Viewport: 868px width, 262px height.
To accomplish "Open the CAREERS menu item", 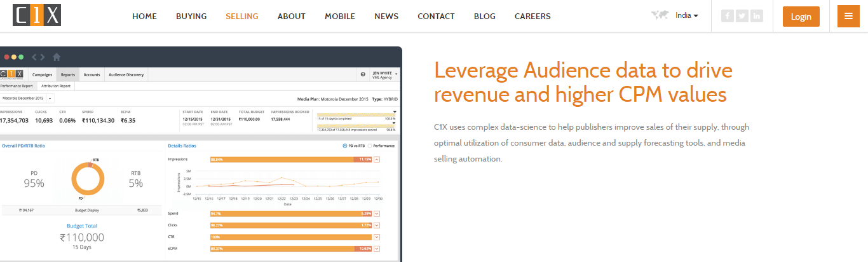I will click(532, 17).
